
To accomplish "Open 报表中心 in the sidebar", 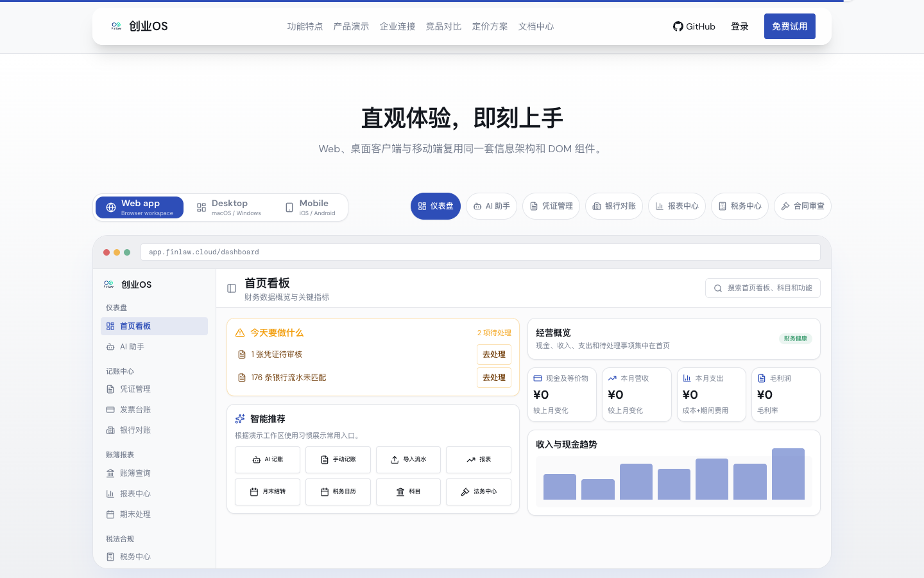I will pyautogui.click(x=154, y=494).
